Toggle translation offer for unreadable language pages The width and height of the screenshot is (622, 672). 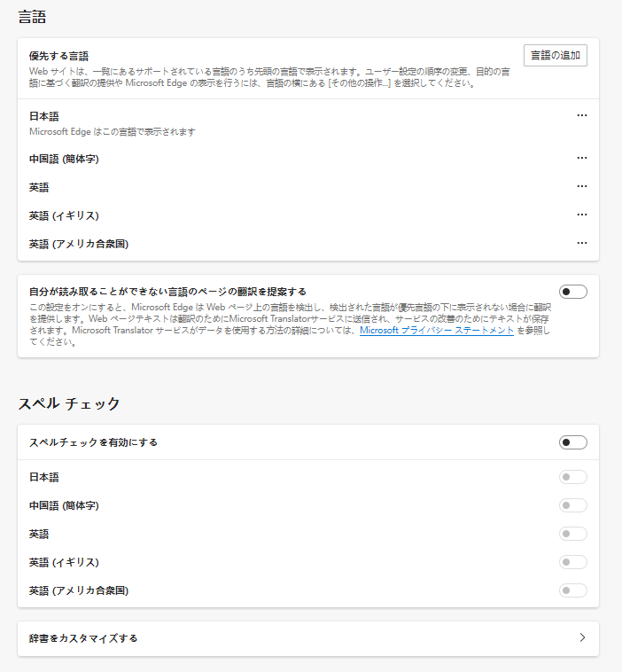click(x=572, y=292)
